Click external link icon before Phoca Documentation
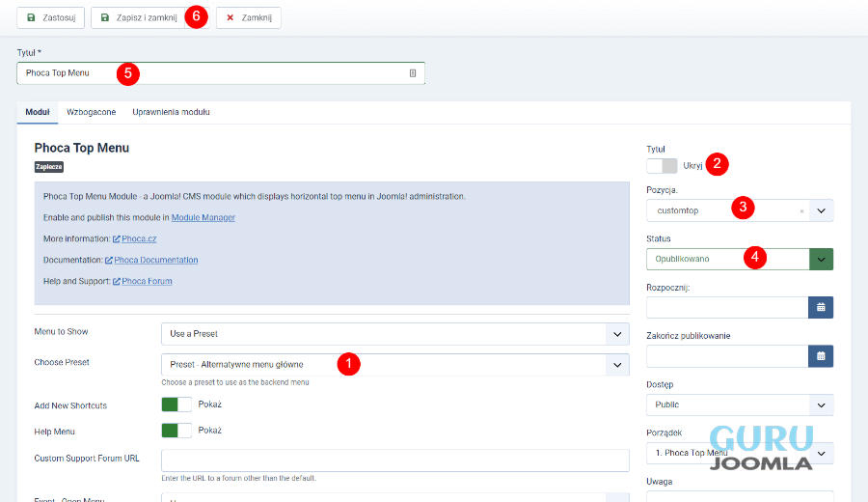 [109, 261]
